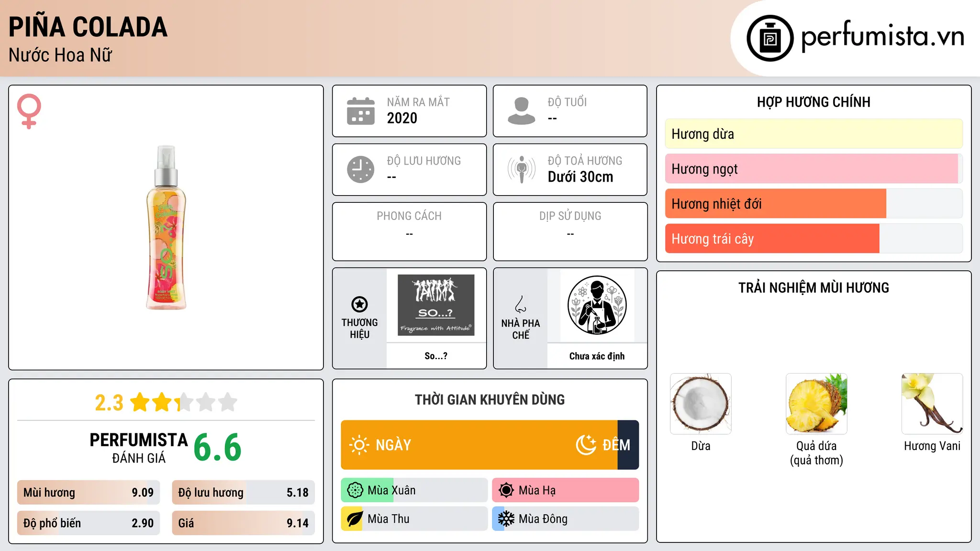Select the Quả dứa pineapple note image
The image size is (980, 551).
click(816, 404)
